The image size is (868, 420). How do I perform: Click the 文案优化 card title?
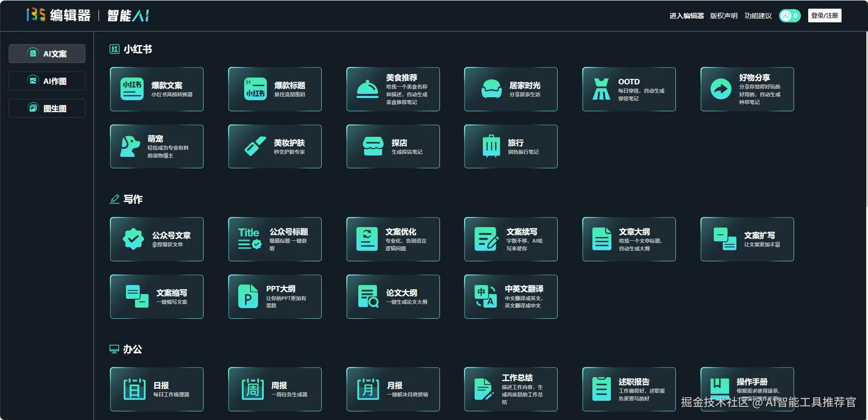(x=401, y=232)
